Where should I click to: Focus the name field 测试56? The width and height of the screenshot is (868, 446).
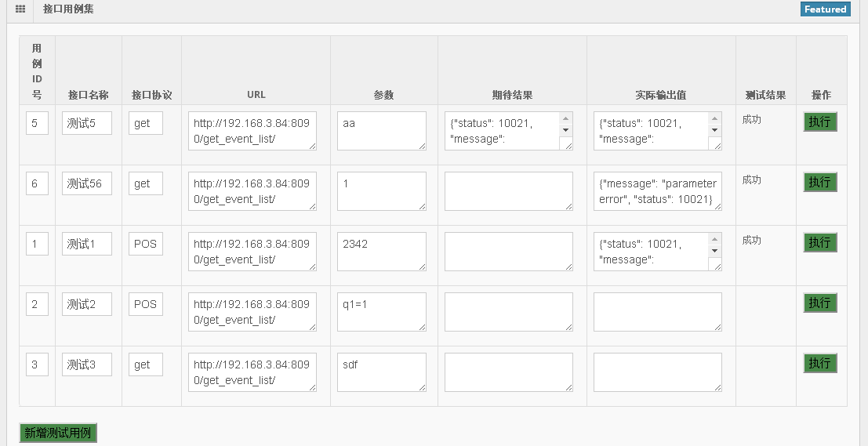point(87,183)
